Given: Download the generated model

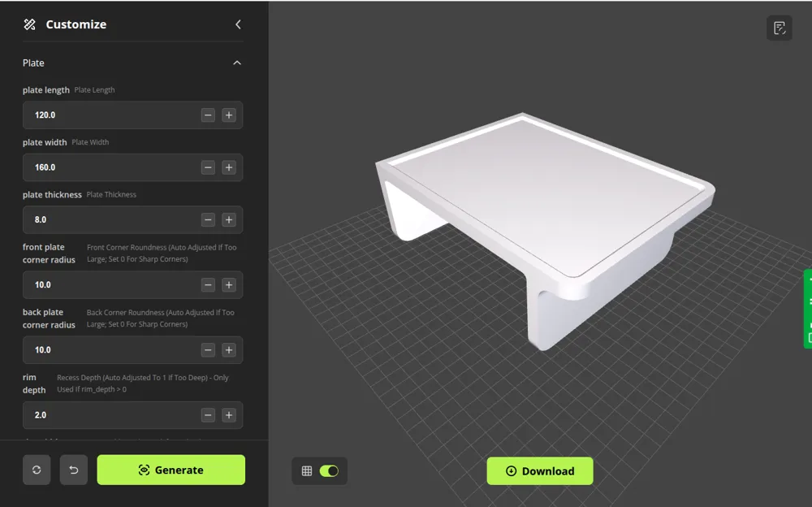Looking at the screenshot, I should point(540,470).
